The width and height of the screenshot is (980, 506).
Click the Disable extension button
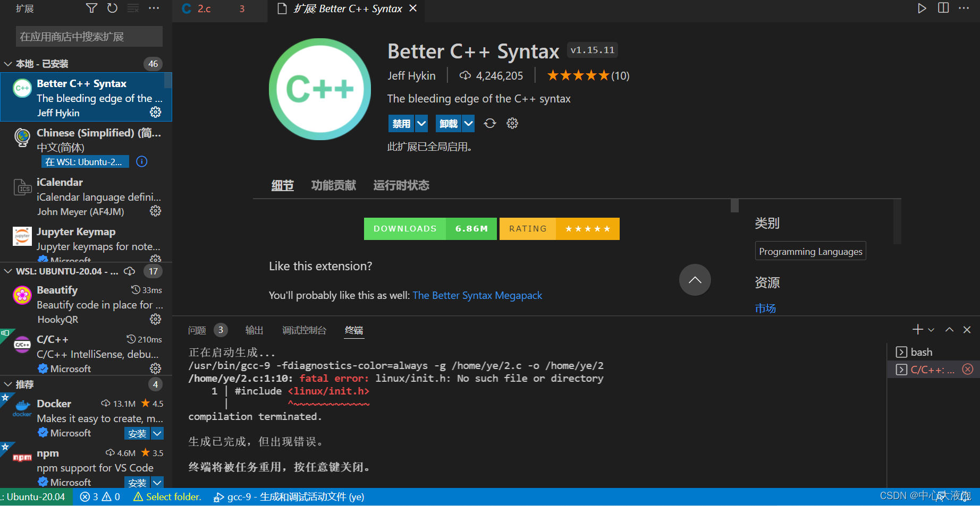[x=402, y=124]
